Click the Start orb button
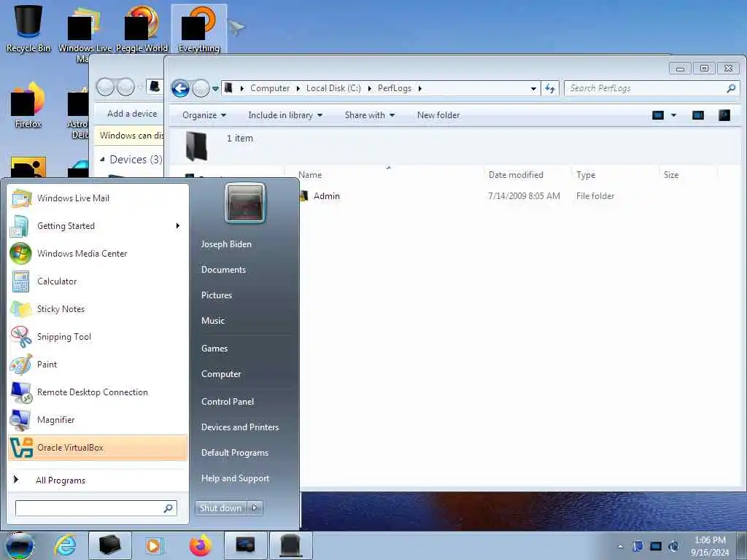 pyautogui.click(x=19, y=545)
